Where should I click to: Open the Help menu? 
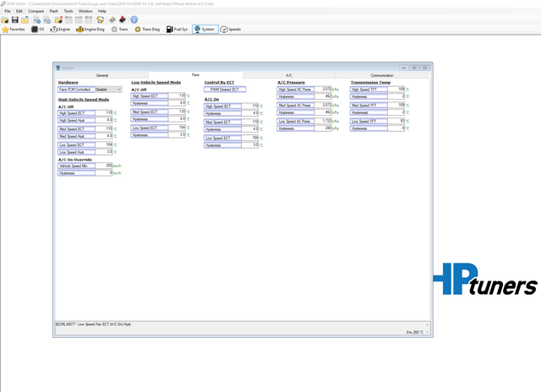point(102,11)
